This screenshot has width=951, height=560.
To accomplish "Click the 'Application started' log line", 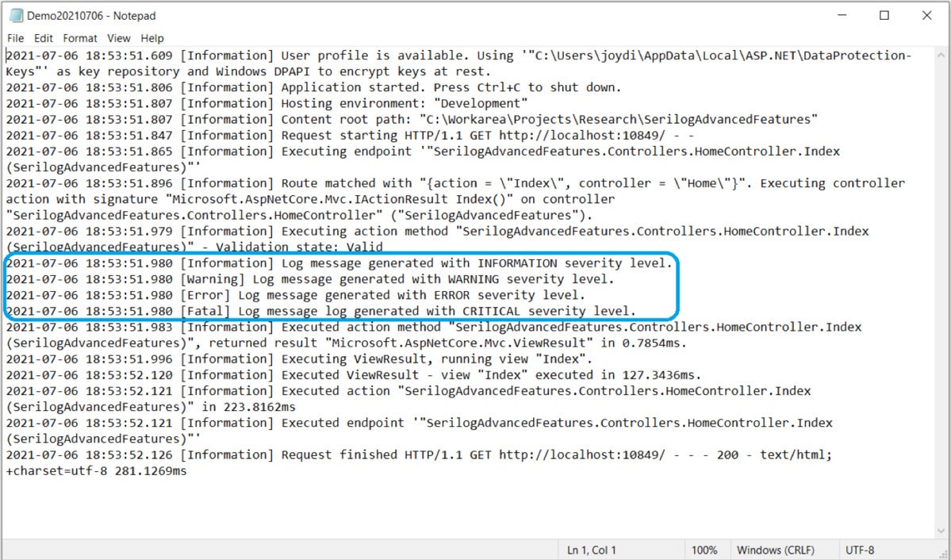I will [x=313, y=87].
